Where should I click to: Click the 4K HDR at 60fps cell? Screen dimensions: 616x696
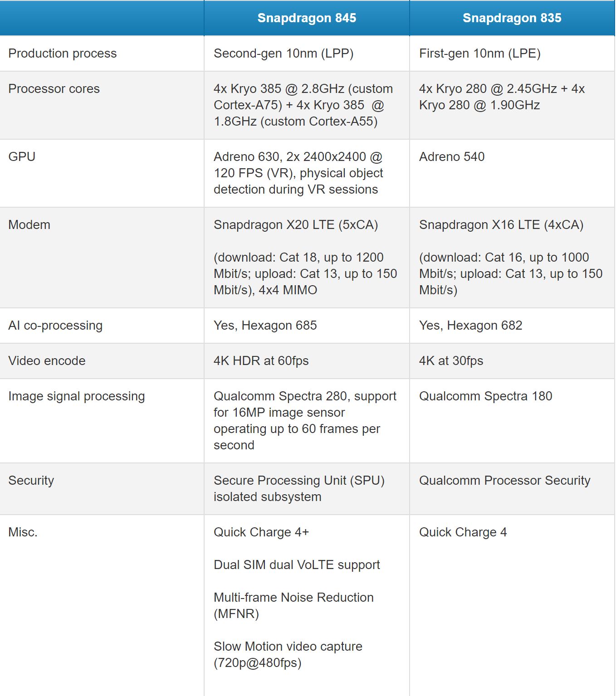point(261,361)
